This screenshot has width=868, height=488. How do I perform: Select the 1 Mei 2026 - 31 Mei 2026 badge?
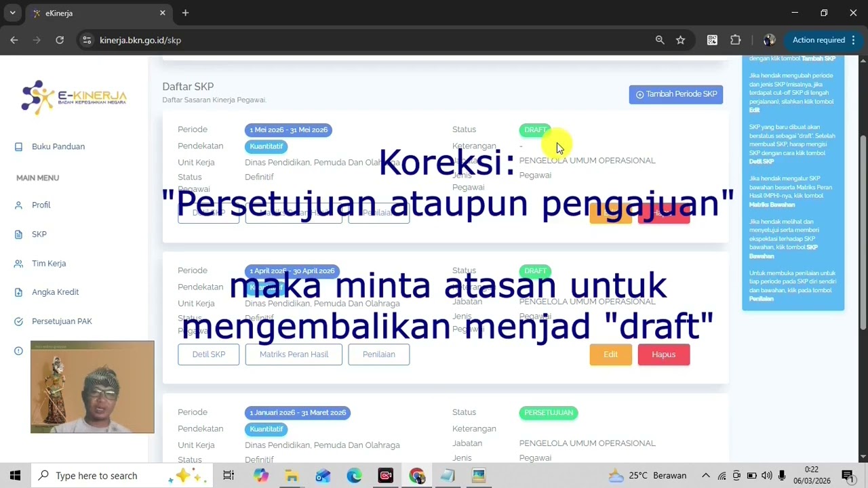pyautogui.click(x=288, y=129)
